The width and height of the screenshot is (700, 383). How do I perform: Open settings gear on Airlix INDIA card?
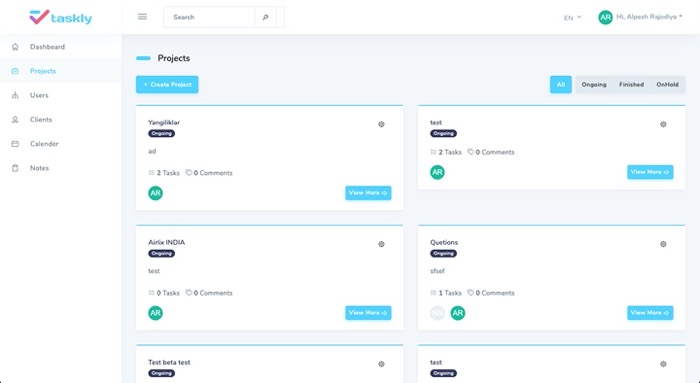[x=381, y=244]
